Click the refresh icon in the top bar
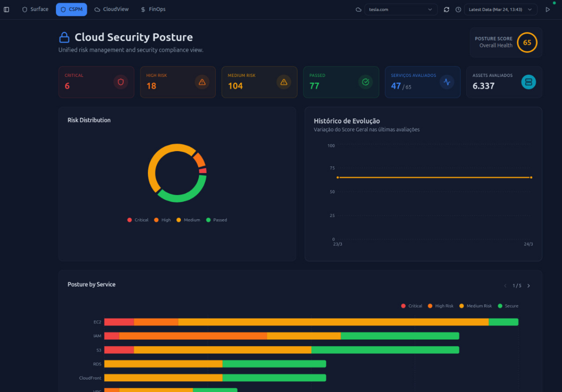This screenshot has width=562, height=392. tap(446, 9)
